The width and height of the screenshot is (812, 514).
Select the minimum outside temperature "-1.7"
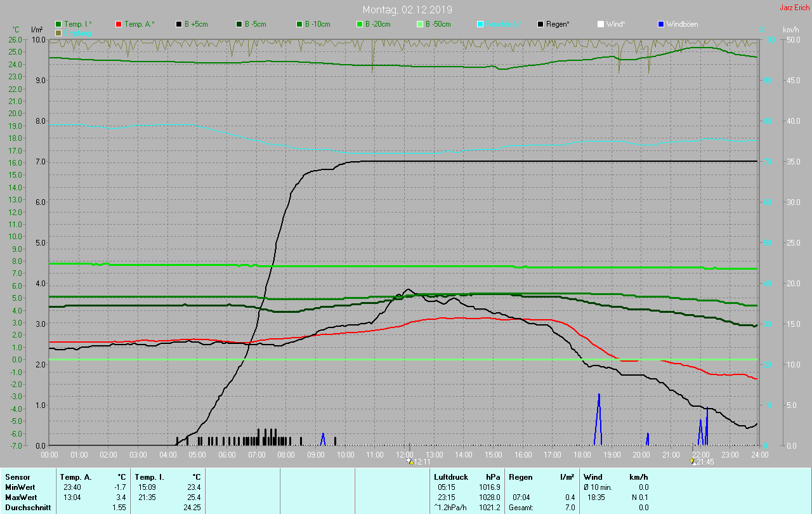coord(120,487)
